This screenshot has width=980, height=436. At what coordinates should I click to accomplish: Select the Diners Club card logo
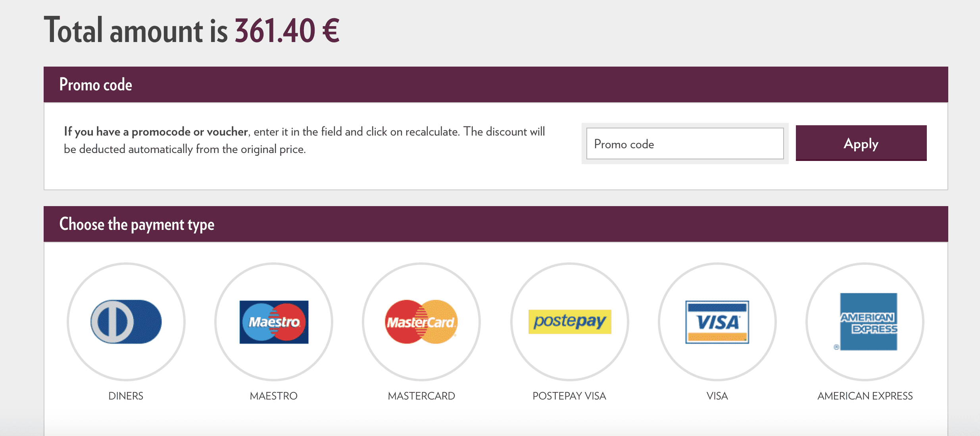click(x=126, y=321)
